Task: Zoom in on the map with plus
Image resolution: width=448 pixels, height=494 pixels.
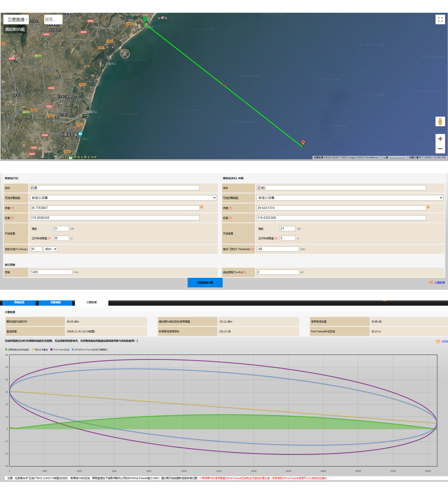Action: [440, 139]
